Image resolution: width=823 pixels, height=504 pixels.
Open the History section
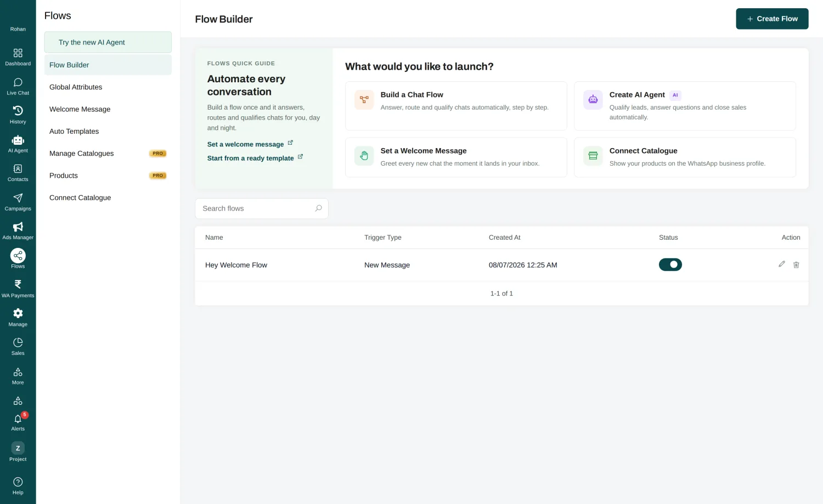click(18, 115)
